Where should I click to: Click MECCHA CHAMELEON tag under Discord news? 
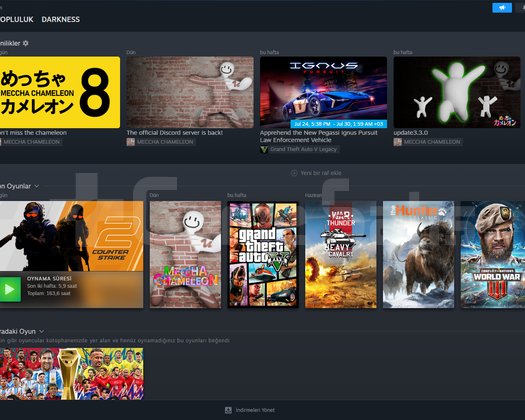[165, 142]
